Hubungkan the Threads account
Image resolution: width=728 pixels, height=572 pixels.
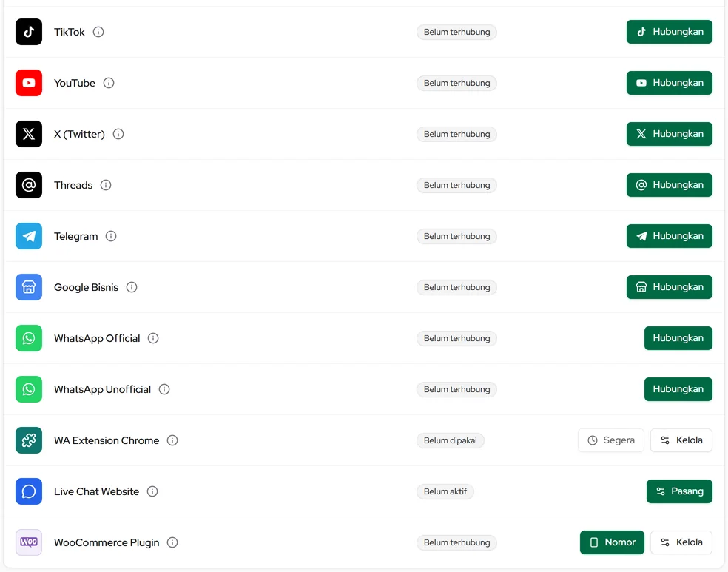pyautogui.click(x=669, y=185)
